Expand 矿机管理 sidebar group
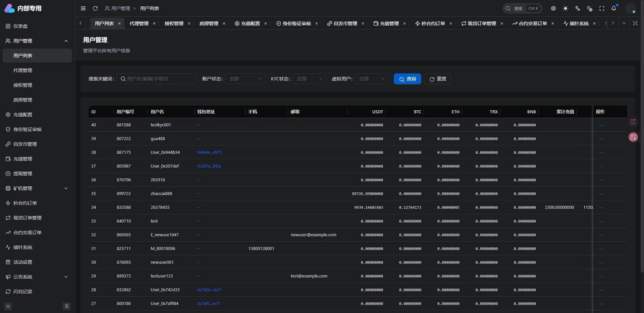This screenshot has height=313, width=644. [37, 188]
